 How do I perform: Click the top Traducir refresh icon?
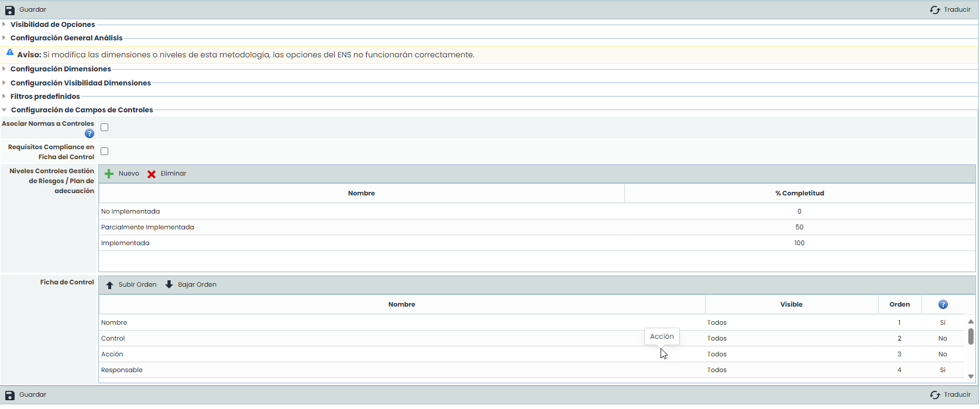tap(935, 10)
